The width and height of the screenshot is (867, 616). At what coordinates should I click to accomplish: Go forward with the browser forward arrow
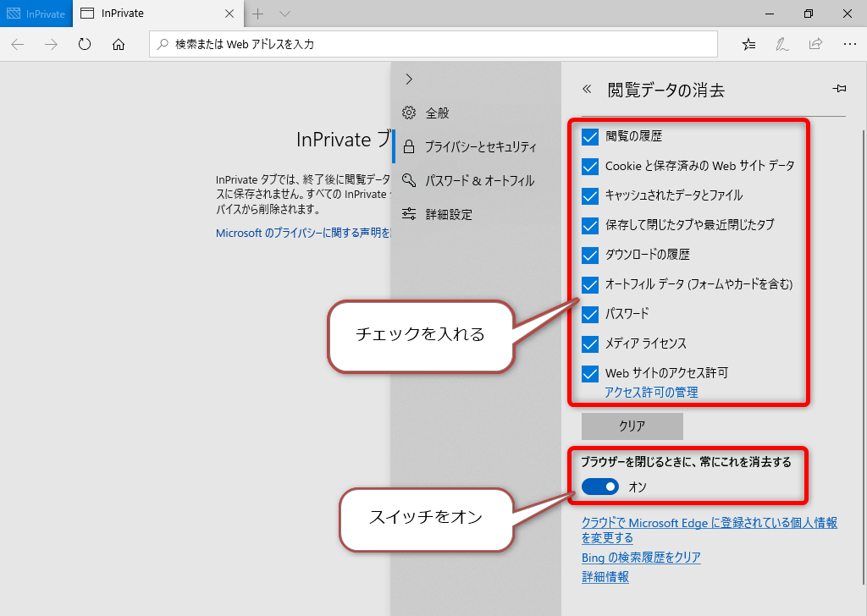51,44
